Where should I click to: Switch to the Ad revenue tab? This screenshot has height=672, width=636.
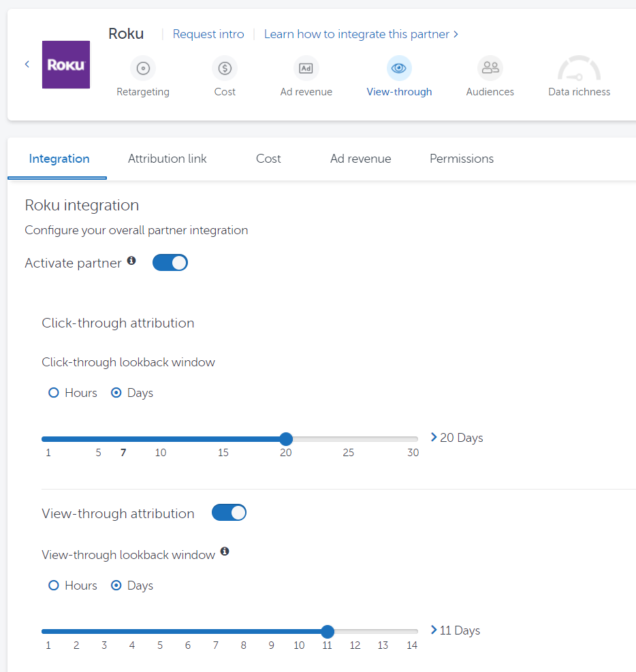(x=360, y=159)
